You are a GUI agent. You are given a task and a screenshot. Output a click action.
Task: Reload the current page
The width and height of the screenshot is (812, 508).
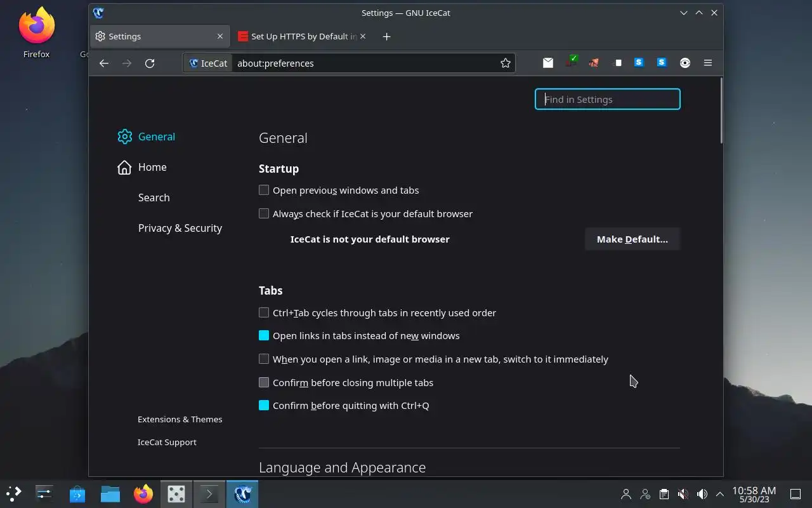click(150, 63)
